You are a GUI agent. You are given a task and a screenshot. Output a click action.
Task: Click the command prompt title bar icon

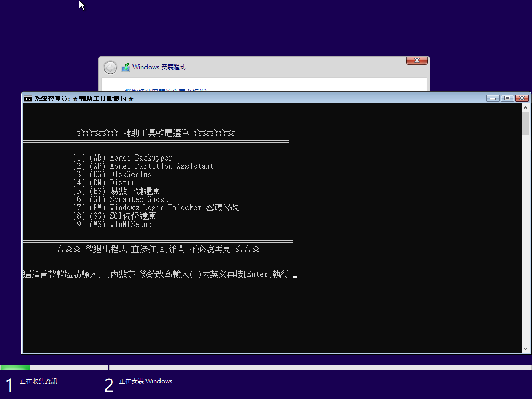[28, 99]
